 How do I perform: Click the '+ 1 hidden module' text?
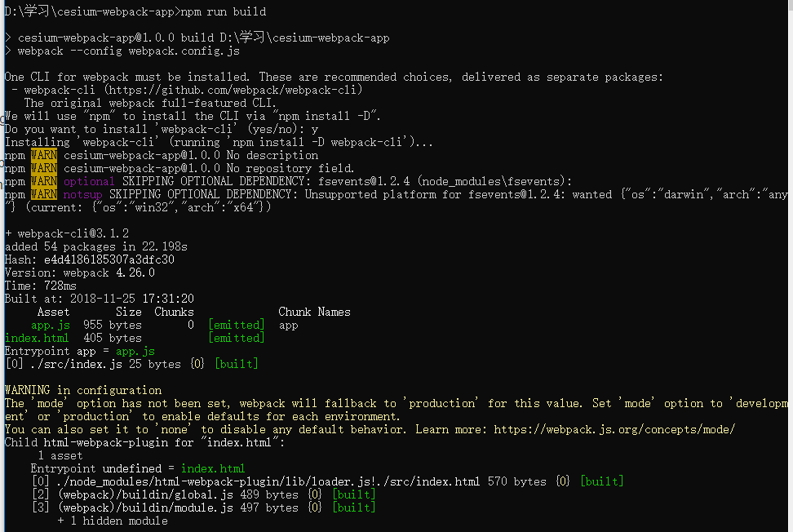(113, 521)
